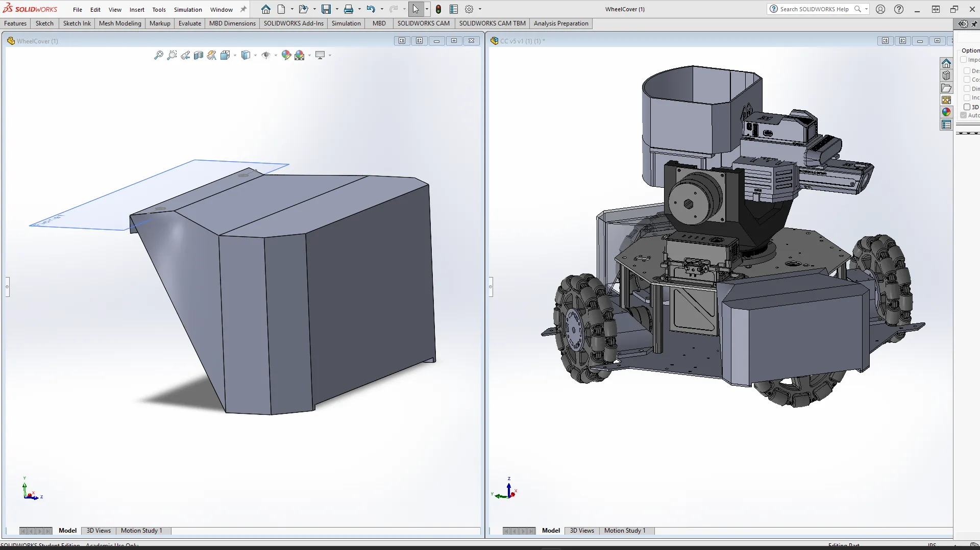This screenshot has width=980, height=550.
Task: Expand the Select tool dropdown arrow
Action: [427, 9]
